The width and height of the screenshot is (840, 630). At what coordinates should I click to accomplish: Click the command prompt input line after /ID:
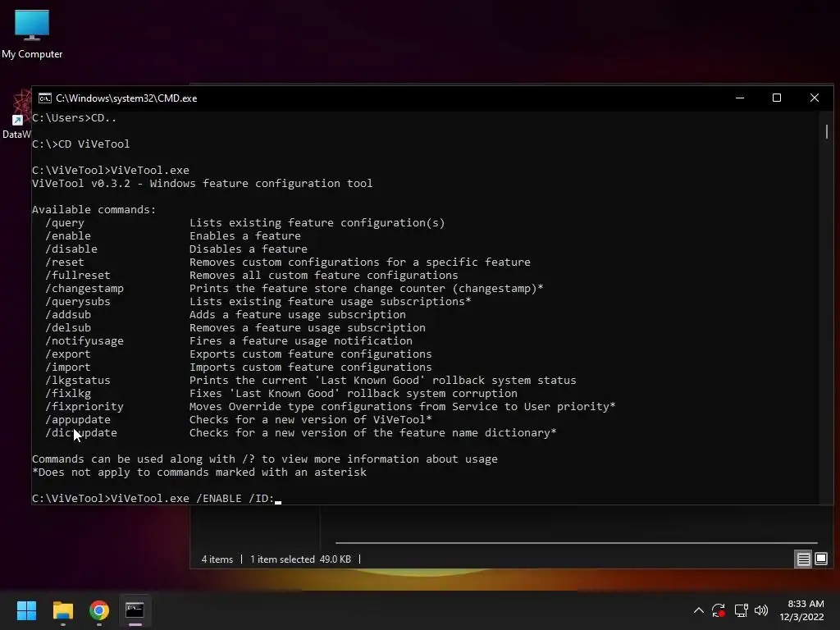(x=278, y=499)
